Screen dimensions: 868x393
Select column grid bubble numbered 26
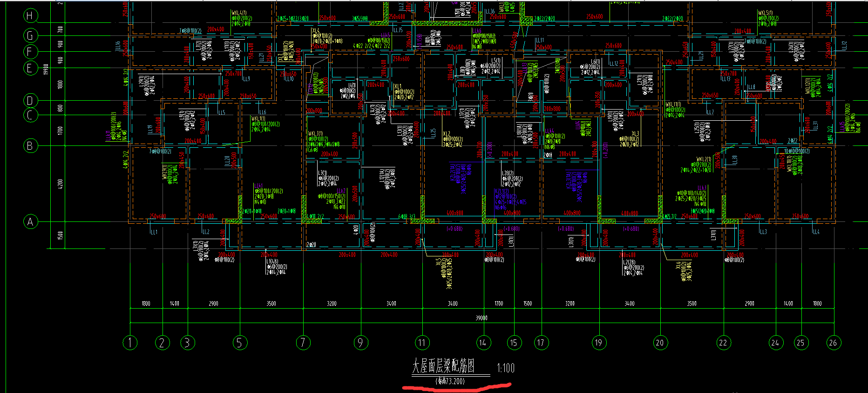834,343
